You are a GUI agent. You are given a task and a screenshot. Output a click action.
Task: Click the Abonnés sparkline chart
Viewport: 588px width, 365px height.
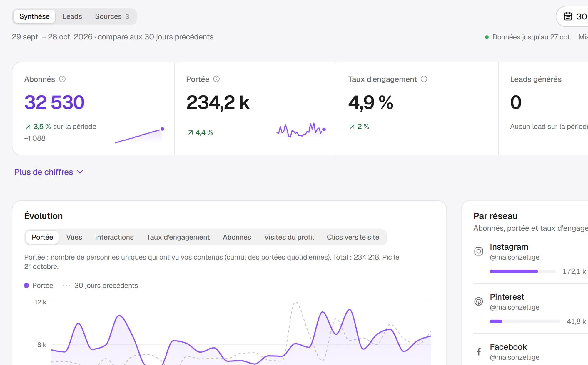click(x=139, y=135)
